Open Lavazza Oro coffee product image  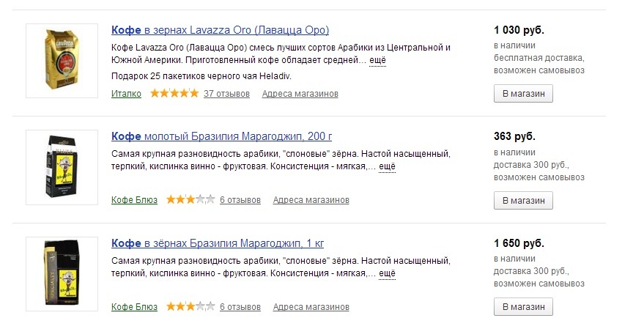(62, 60)
